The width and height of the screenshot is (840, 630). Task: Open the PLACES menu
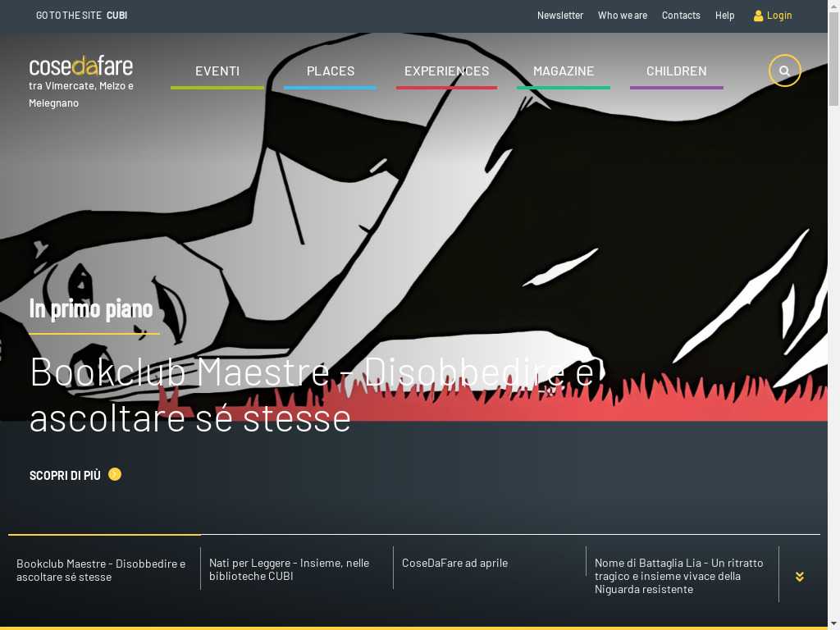click(x=330, y=71)
